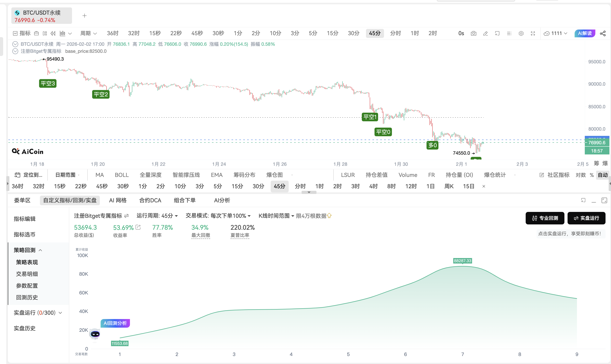611x364 pixels.
Task: Click the 社区指标 edit pencil icon
Action: (542, 175)
